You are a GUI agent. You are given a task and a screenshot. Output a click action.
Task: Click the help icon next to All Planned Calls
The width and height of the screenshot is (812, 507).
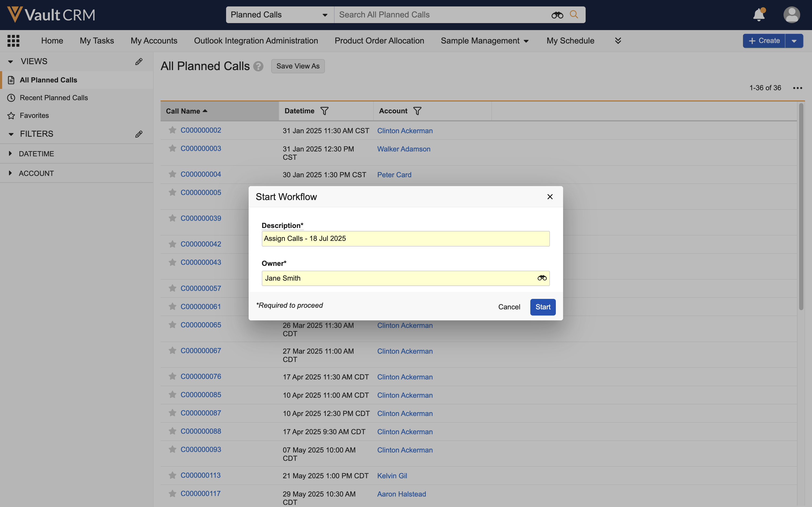258,66
